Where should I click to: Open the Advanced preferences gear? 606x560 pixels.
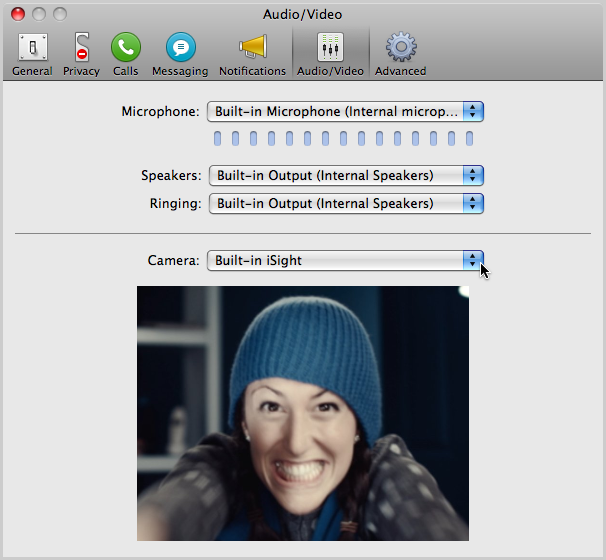point(401,54)
